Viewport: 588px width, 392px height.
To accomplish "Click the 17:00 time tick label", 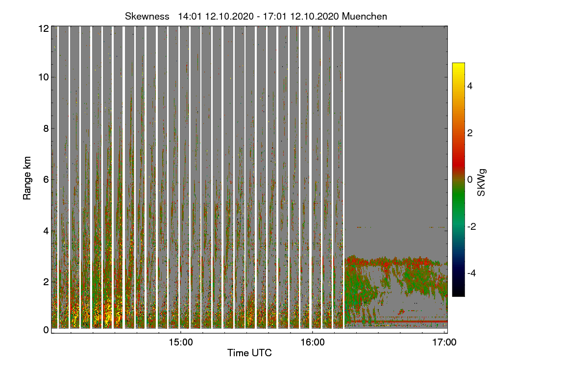I will coord(444,342).
